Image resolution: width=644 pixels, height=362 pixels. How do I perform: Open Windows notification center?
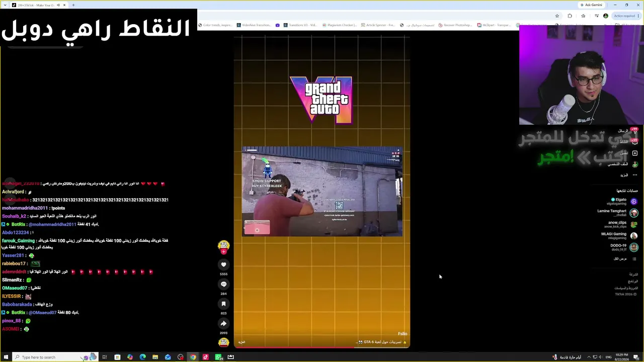[x=636, y=357]
